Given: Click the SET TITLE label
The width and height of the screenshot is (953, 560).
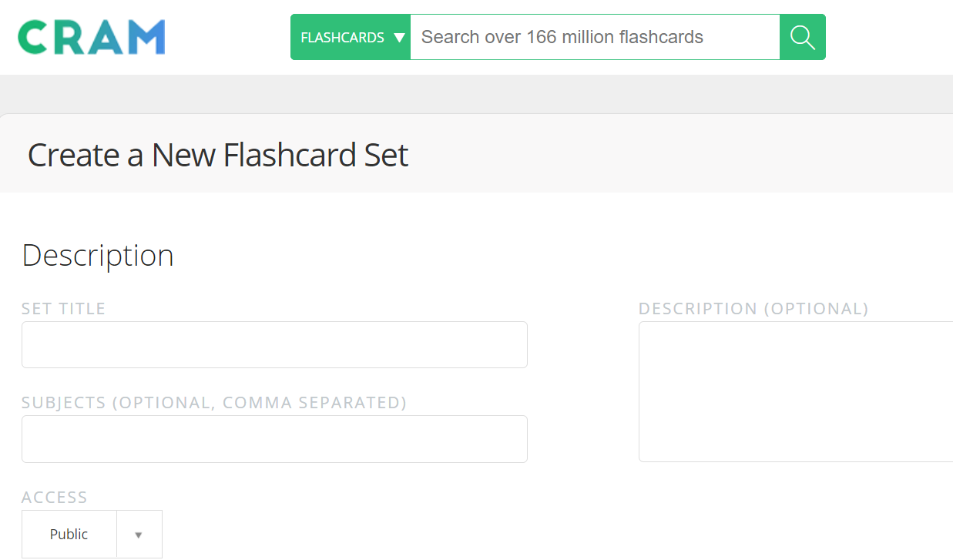Looking at the screenshot, I should point(63,309).
